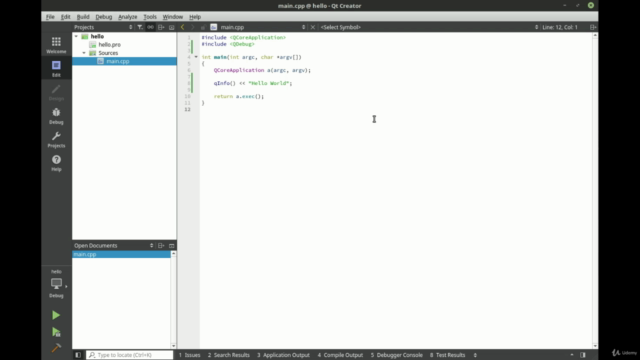This screenshot has height=360, width=640.
Task: Split the Projects side panel
Action: coord(161,27)
